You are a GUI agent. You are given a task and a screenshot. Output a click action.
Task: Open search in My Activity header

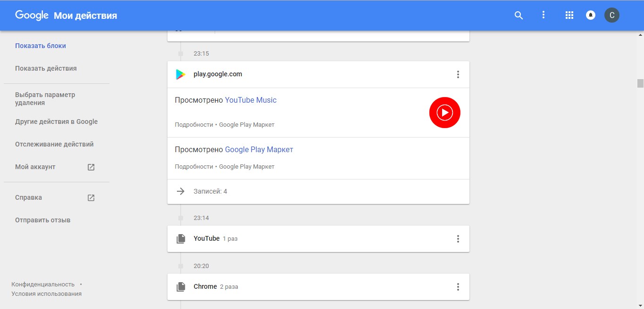click(519, 15)
